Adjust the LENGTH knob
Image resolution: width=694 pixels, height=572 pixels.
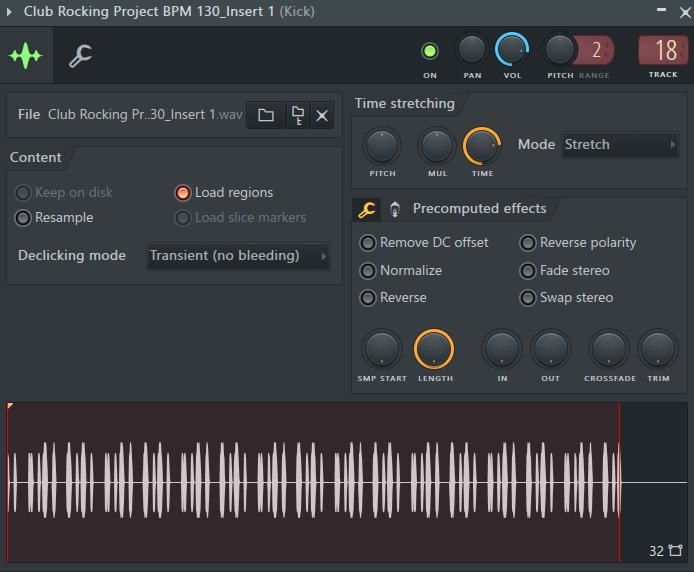point(434,349)
